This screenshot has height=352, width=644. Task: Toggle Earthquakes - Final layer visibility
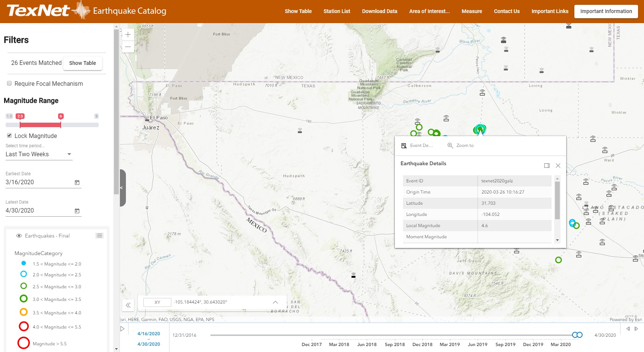(19, 236)
